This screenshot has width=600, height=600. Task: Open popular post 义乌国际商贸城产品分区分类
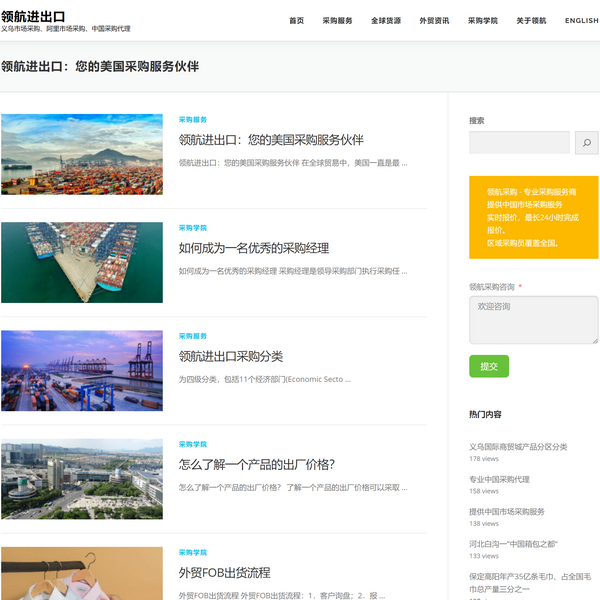tap(518, 447)
